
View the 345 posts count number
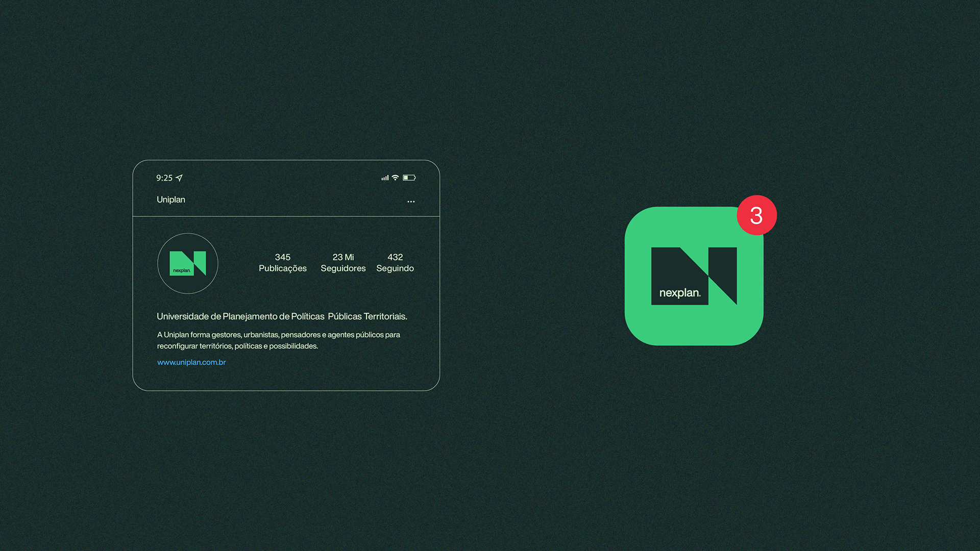point(282,257)
